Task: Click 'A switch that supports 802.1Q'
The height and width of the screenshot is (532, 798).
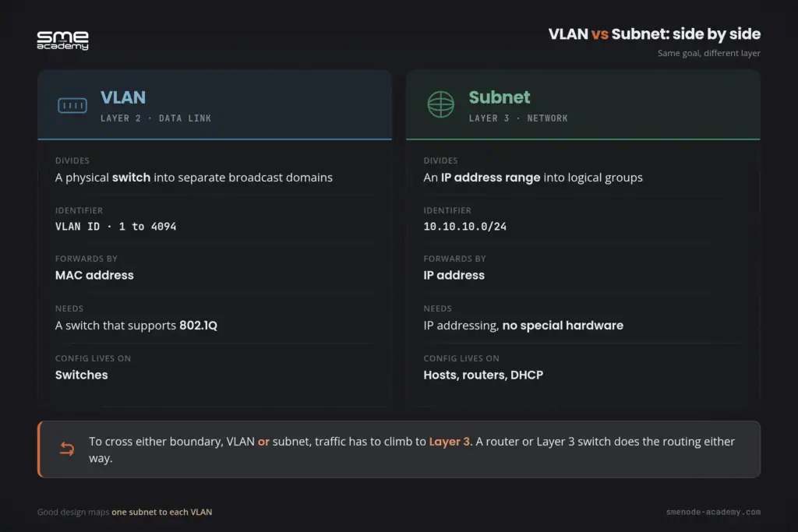Action: click(136, 326)
